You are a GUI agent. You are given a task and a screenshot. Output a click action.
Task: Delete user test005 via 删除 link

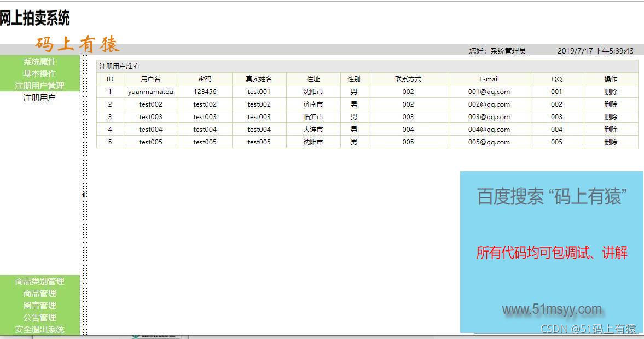[x=611, y=142]
